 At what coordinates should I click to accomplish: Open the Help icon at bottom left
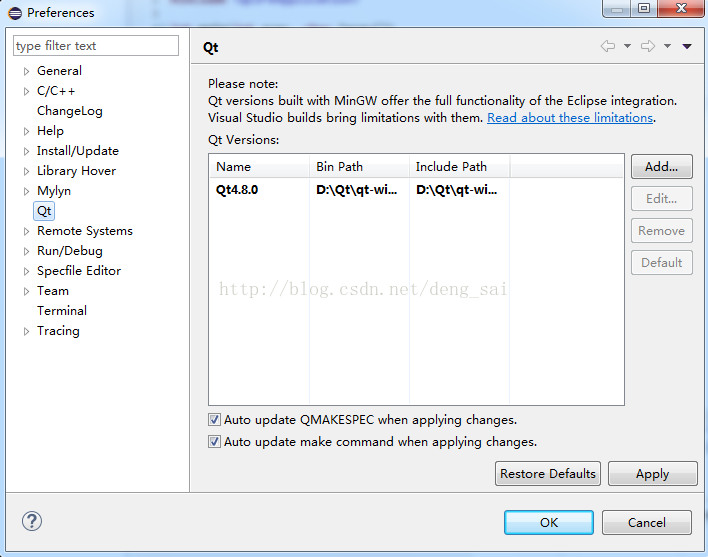[x=32, y=521]
